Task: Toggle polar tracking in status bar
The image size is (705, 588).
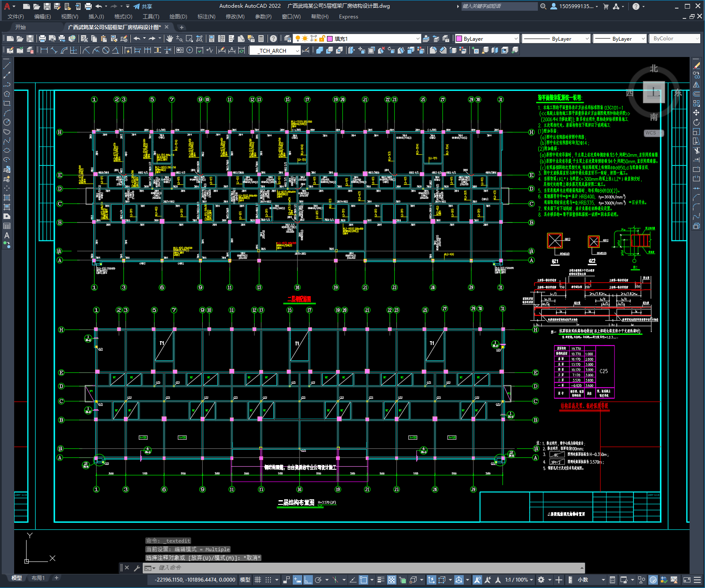Action: point(318,580)
